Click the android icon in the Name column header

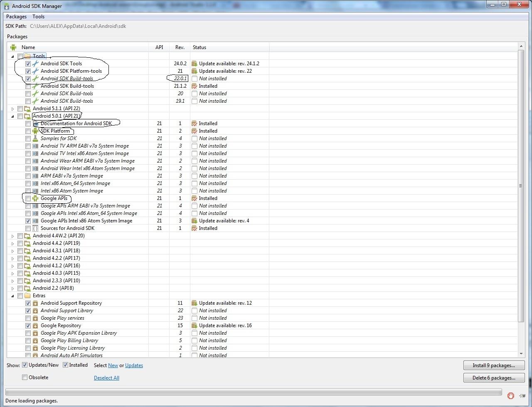point(13,47)
